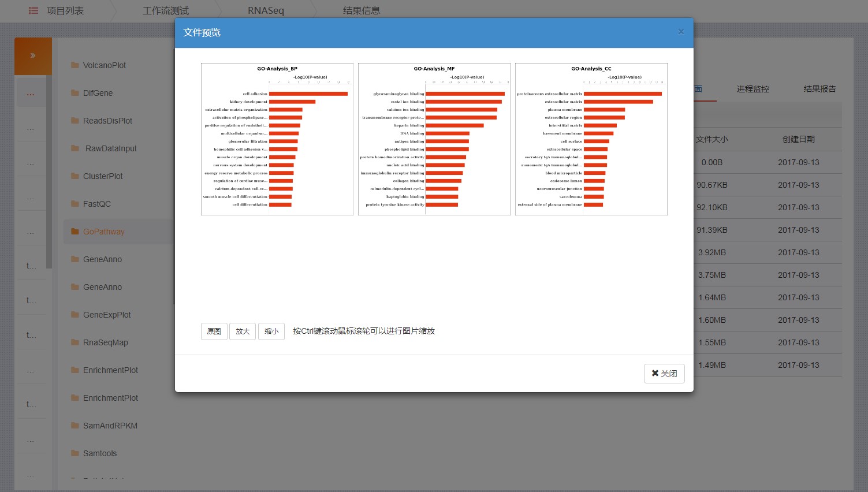Zoom out with the 缩小 button
868x492 pixels.
(x=271, y=331)
